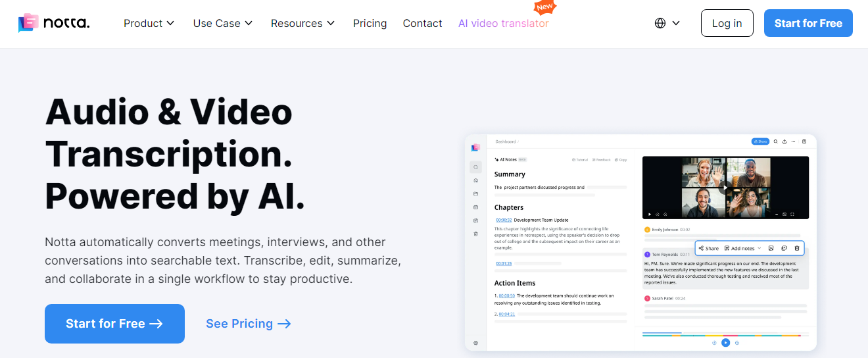Click the Dashboard breadcrumb in the app preview
Screen dimensions: 868x358
point(506,141)
